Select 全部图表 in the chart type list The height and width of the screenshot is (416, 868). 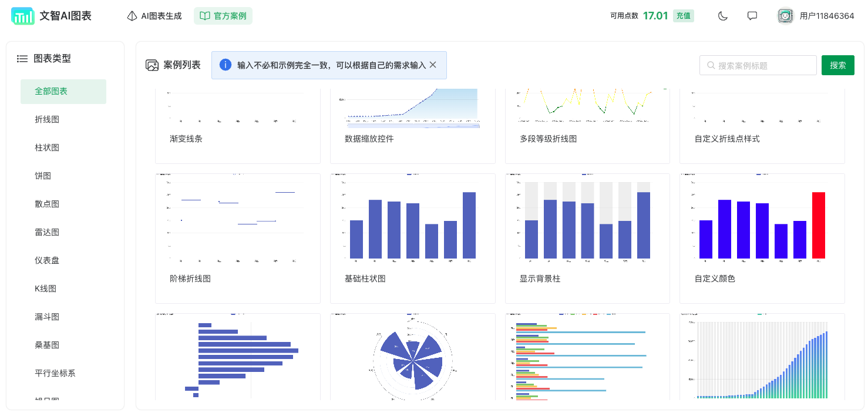(63, 92)
